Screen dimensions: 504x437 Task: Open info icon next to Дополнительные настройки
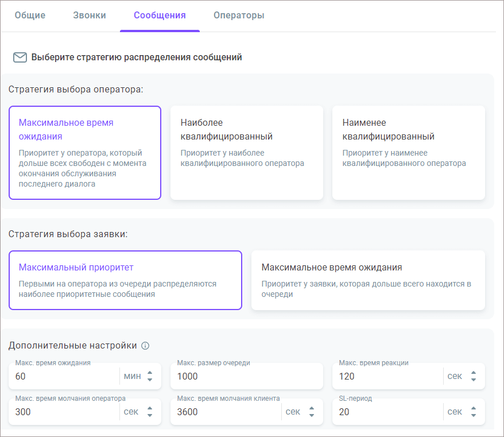tap(145, 346)
